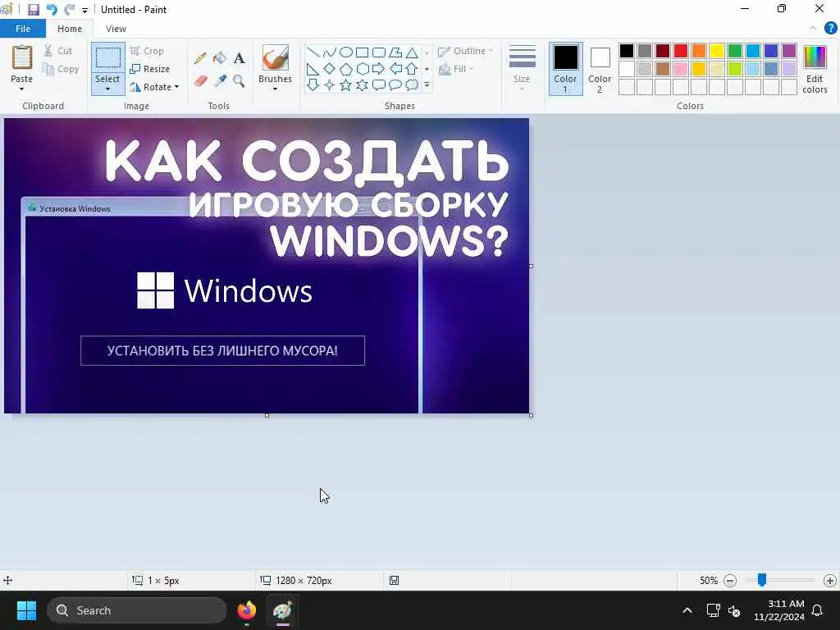Click Zoom out minus button
Viewport: 840px width, 630px height.
click(730, 580)
